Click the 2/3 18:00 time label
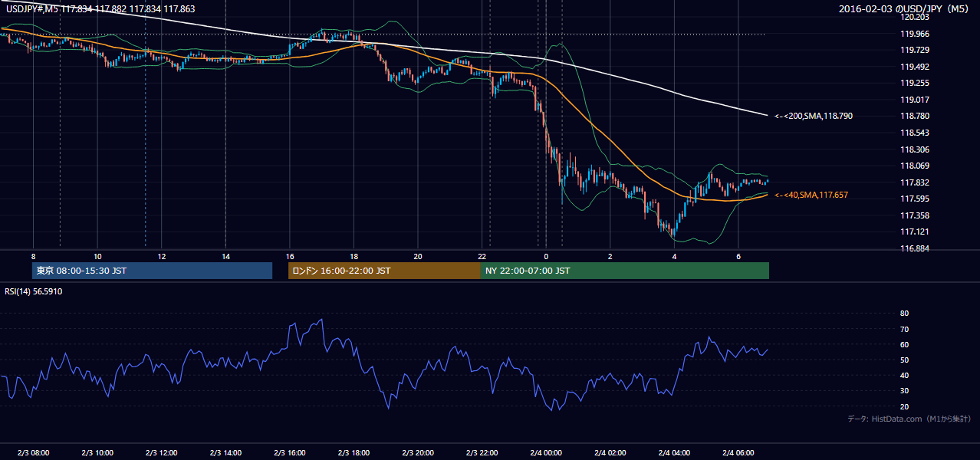 pyautogui.click(x=354, y=453)
